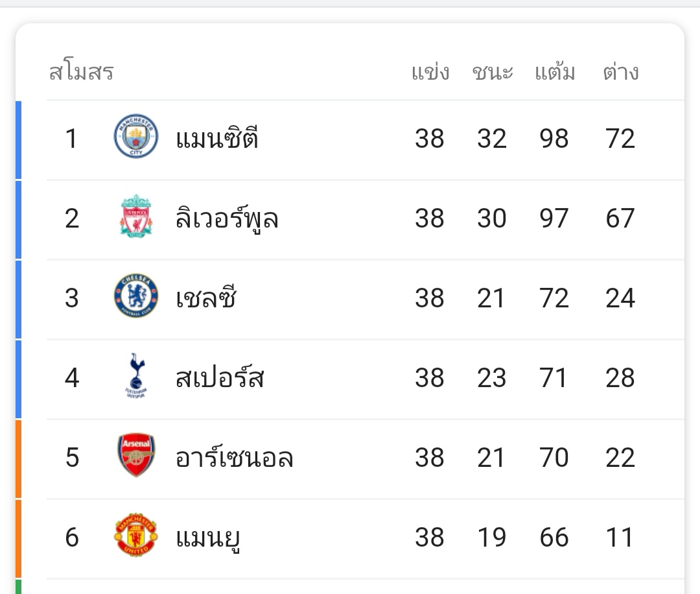Click the สโมสร column header
This screenshot has width=700, height=594.
[82, 72]
